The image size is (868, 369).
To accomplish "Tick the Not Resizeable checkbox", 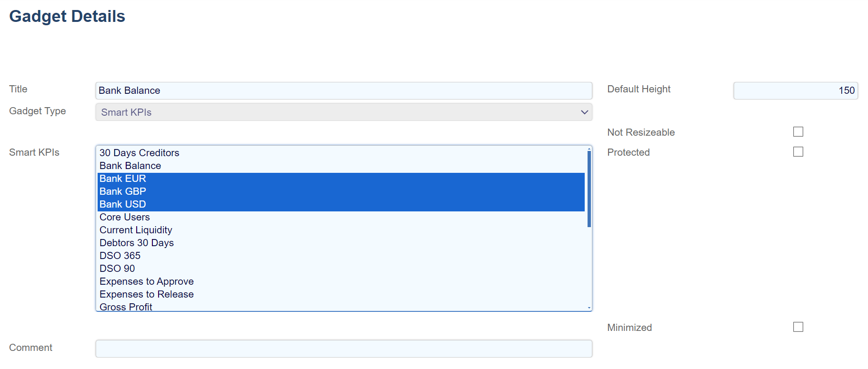I will click(x=798, y=132).
